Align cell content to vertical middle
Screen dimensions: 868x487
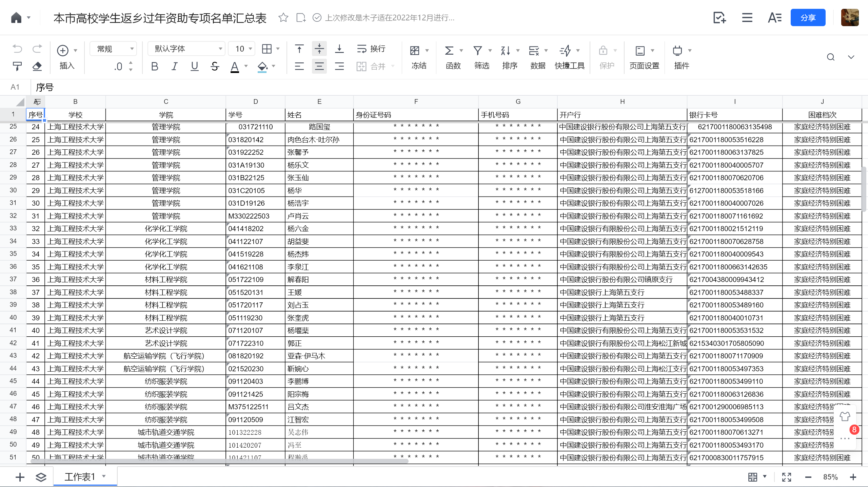(319, 49)
